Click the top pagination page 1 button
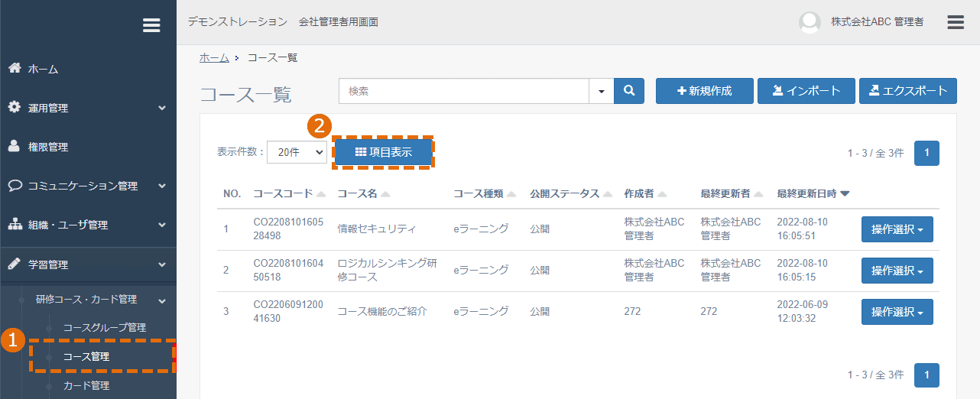The height and width of the screenshot is (399, 980). pos(926,153)
